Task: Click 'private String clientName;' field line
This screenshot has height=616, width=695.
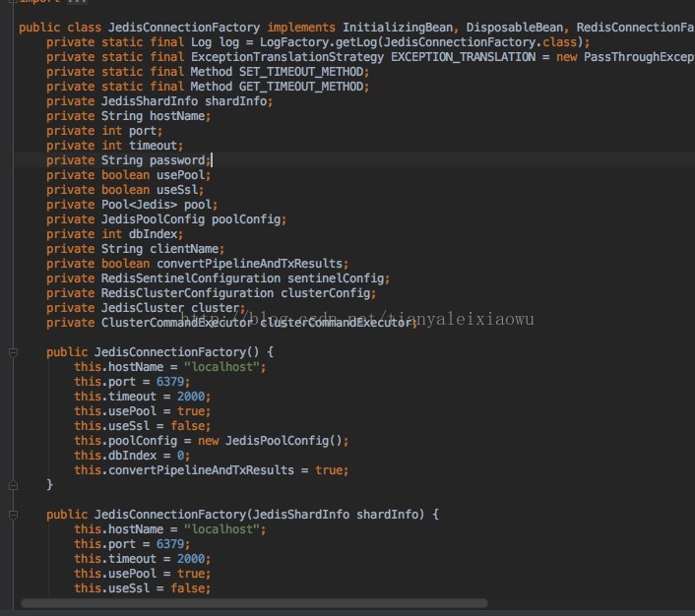Action: pos(136,249)
